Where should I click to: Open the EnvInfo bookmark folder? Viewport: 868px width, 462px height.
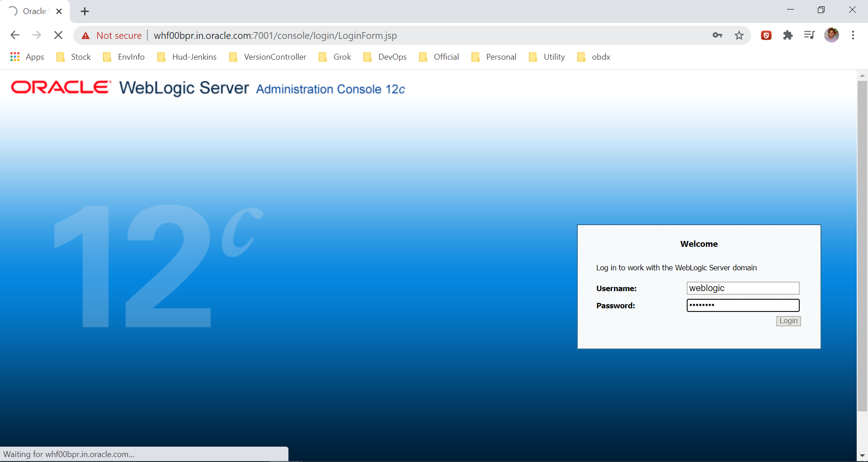point(124,57)
